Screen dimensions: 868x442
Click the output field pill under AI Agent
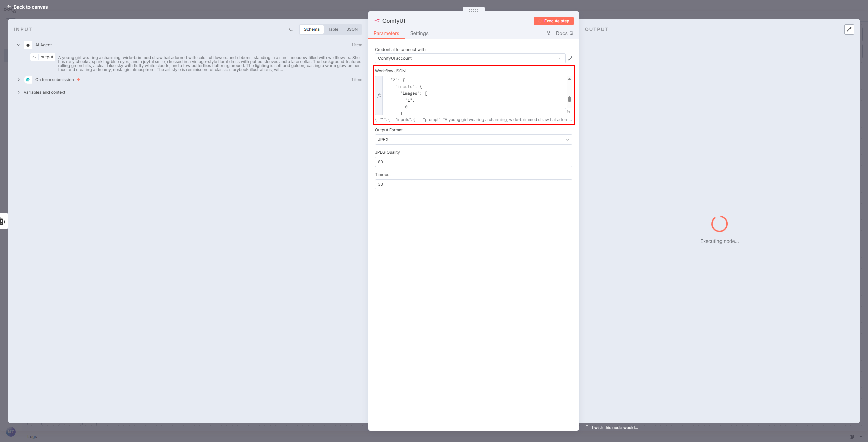pos(43,57)
